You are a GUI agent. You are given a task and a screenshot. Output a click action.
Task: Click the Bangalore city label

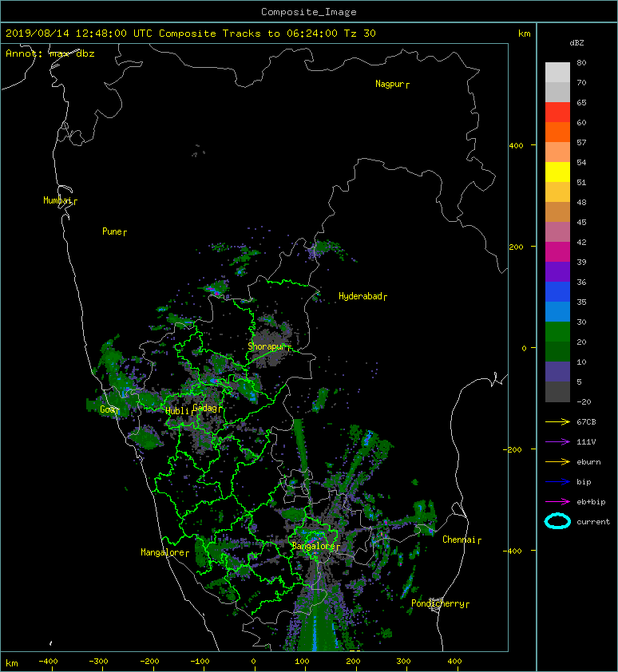click(x=314, y=546)
